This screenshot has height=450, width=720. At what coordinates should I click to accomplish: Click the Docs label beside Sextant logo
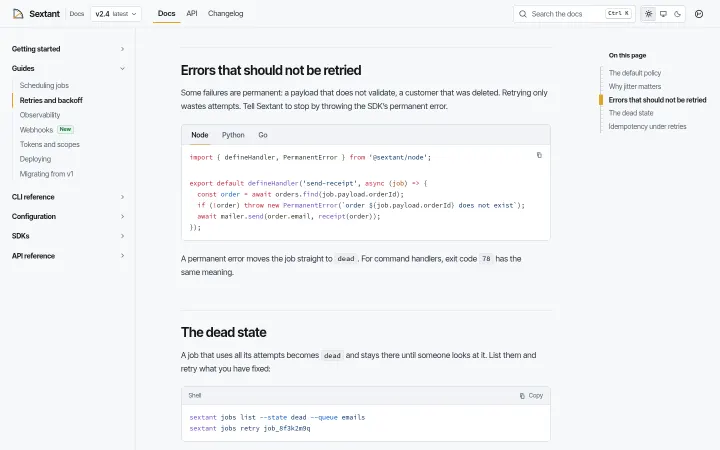point(77,14)
